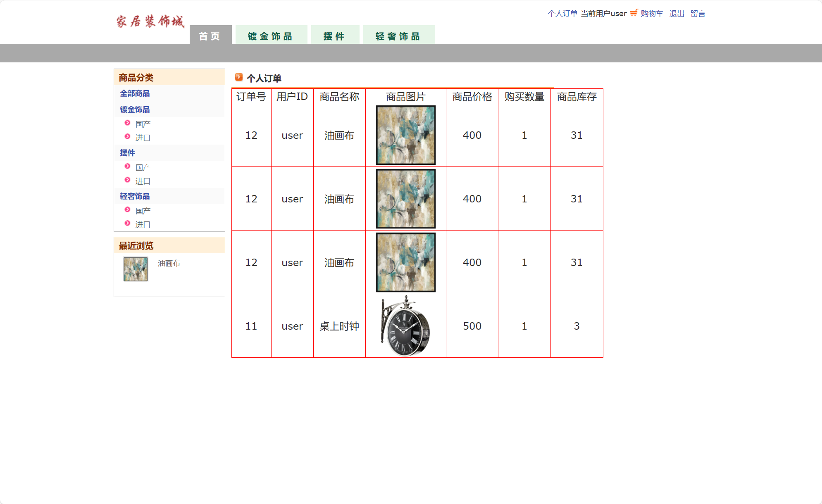The image size is (822, 504).
Task: Click the 油画布 thumbnail in 最近浏览
Action: 135,269
